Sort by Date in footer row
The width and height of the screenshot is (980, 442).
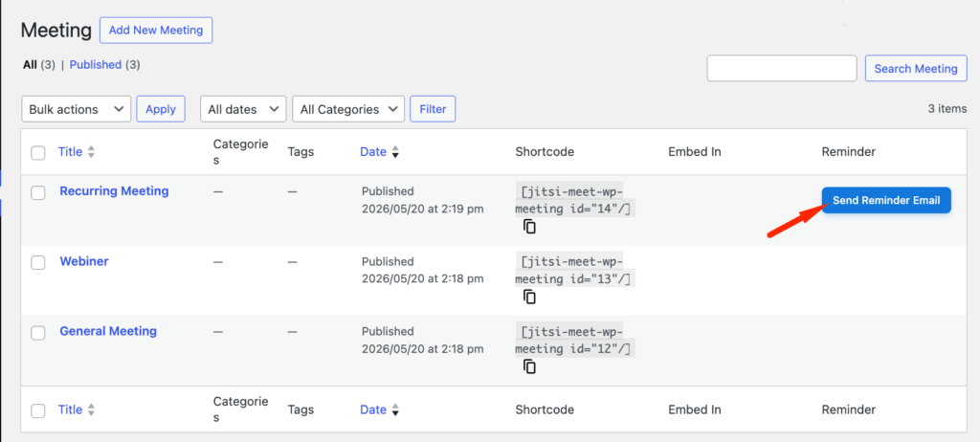pyautogui.click(x=379, y=410)
